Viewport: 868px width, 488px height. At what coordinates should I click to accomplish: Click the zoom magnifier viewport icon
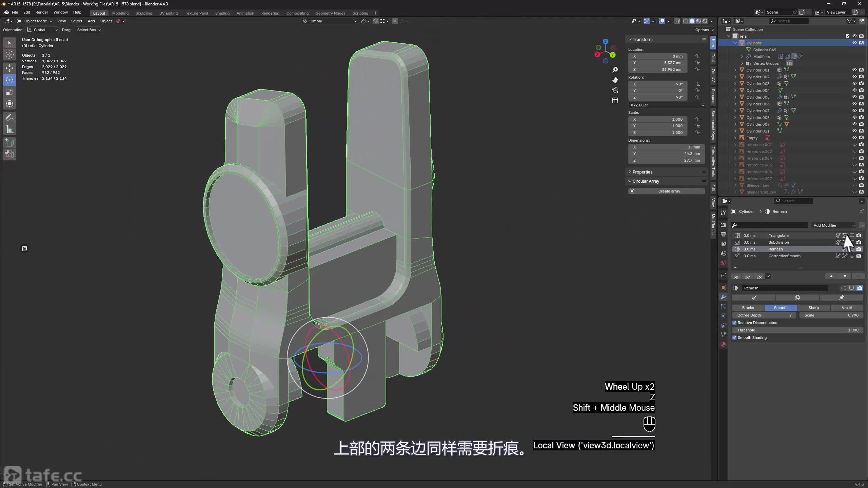point(615,70)
